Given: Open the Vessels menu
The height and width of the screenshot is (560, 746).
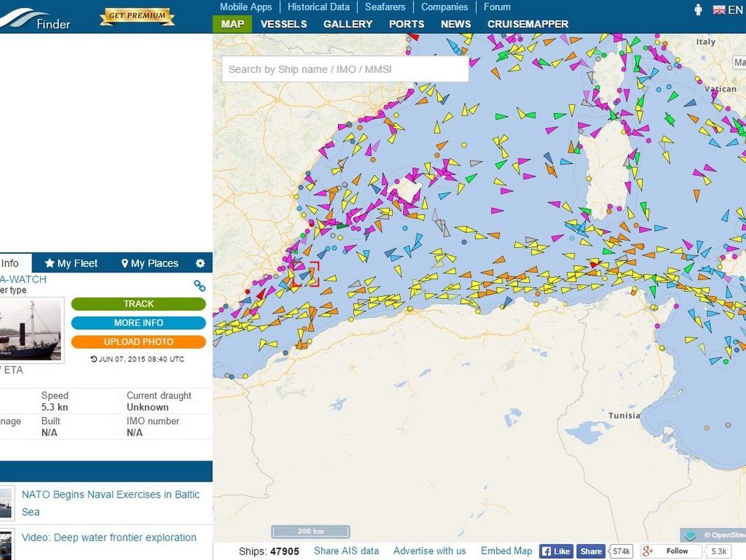Looking at the screenshot, I should click(x=283, y=24).
